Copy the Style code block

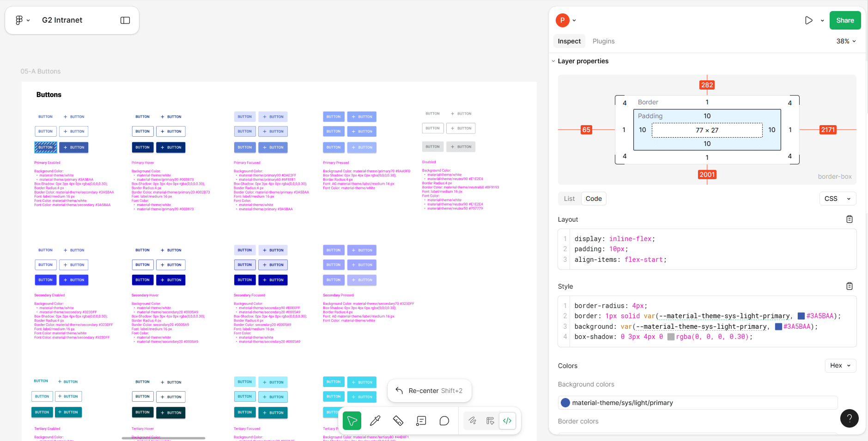[849, 286]
